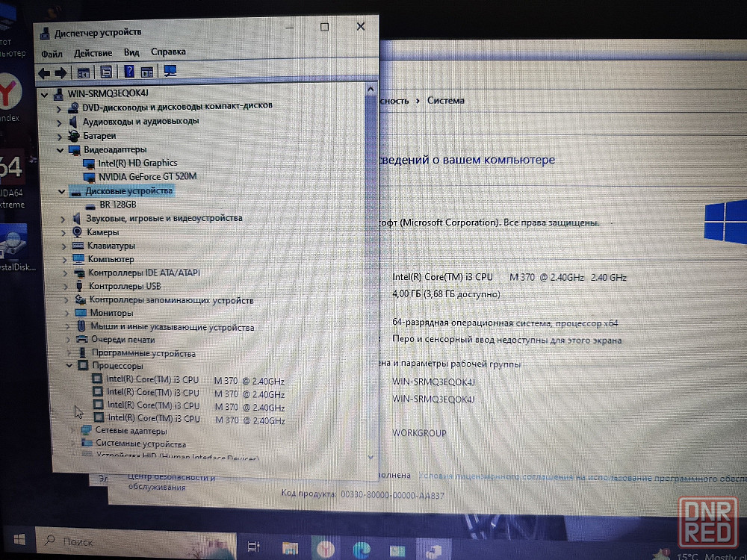Click the show/hide console tree toolbar icon
Image resolution: width=747 pixels, height=560 pixels.
(84, 73)
